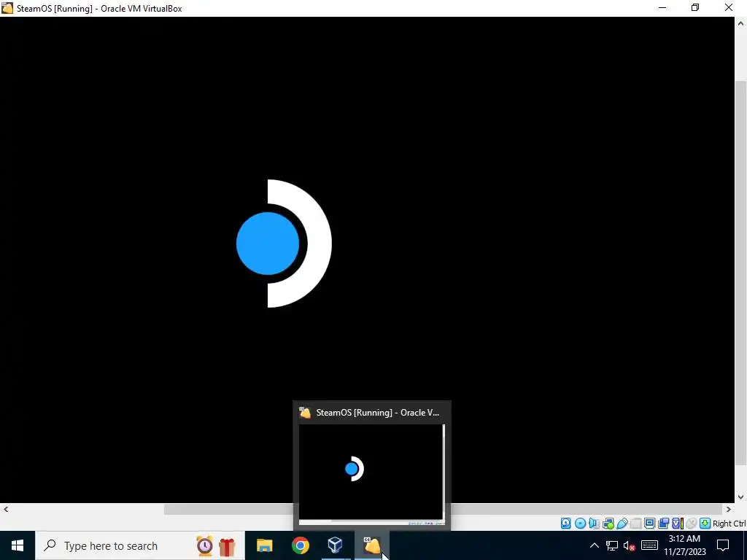Open the Windows Start menu

point(18,545)
